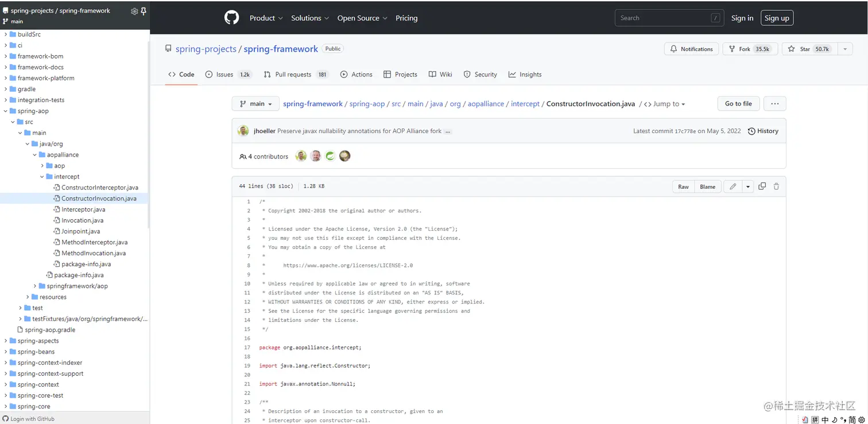Switch to the Actions tab

click(356, 75)
